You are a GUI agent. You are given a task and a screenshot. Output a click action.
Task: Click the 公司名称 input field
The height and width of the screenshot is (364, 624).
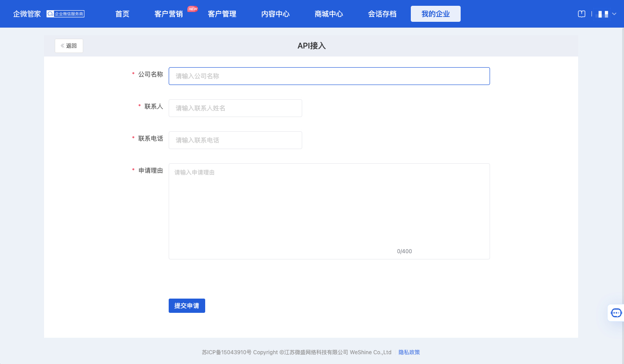[x=329, y=76]
